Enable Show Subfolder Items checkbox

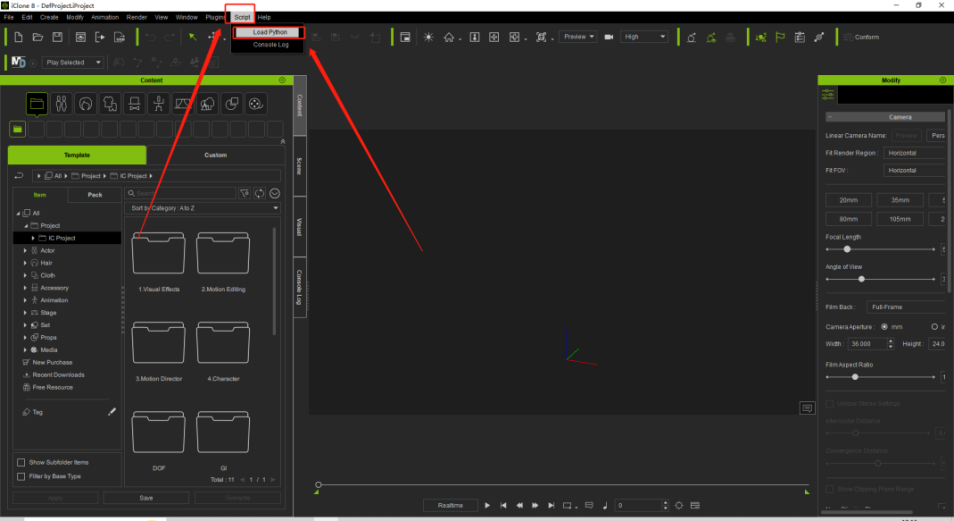click(x=21, y=463)
